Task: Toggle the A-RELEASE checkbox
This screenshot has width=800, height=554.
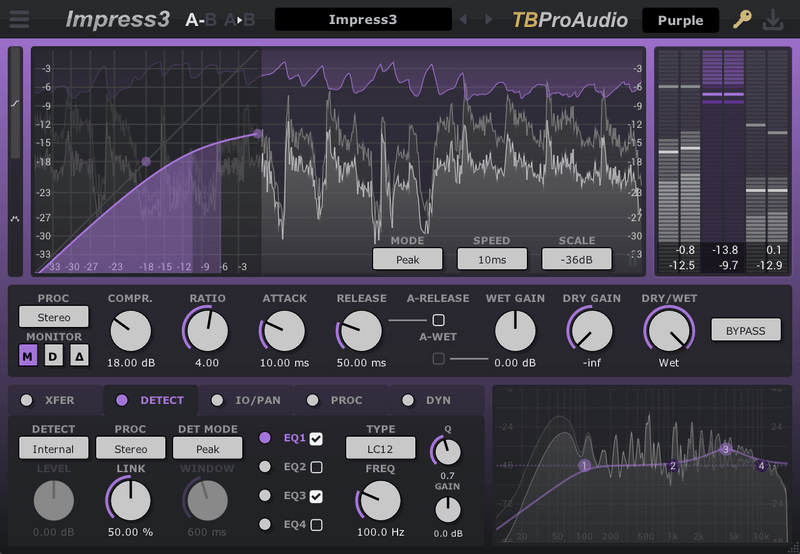Action: point(438,320)
